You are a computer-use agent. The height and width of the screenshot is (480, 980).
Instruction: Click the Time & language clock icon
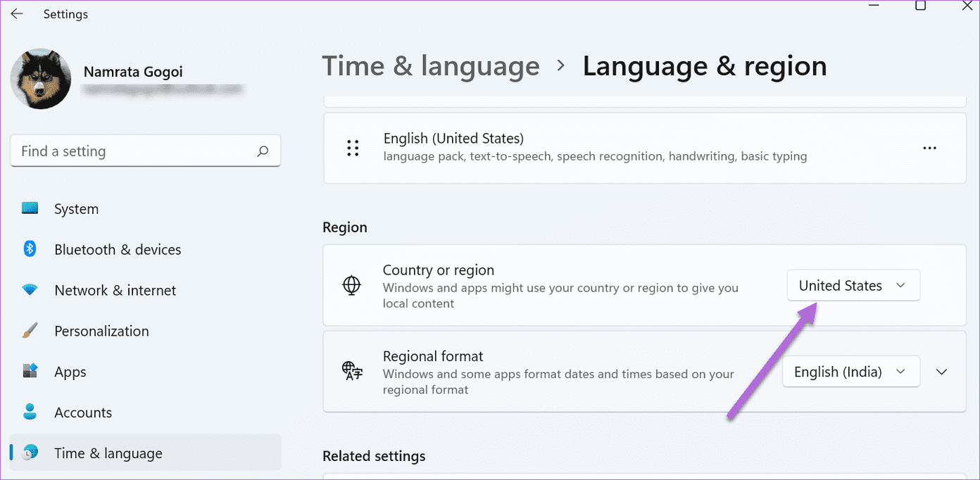pyautogui.click(x=30, y=453)
